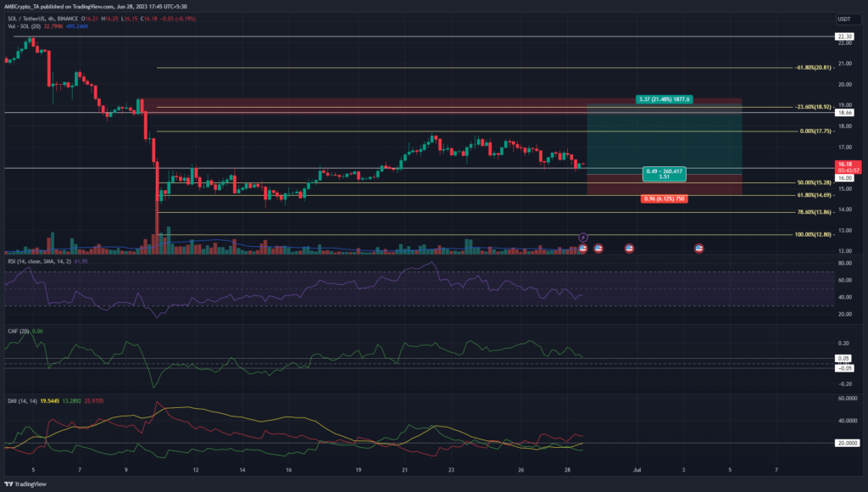Click the rightmost US flag economic event icon
Image resolution: width=868 pixels, height=492 pixels.
[699, 248]
